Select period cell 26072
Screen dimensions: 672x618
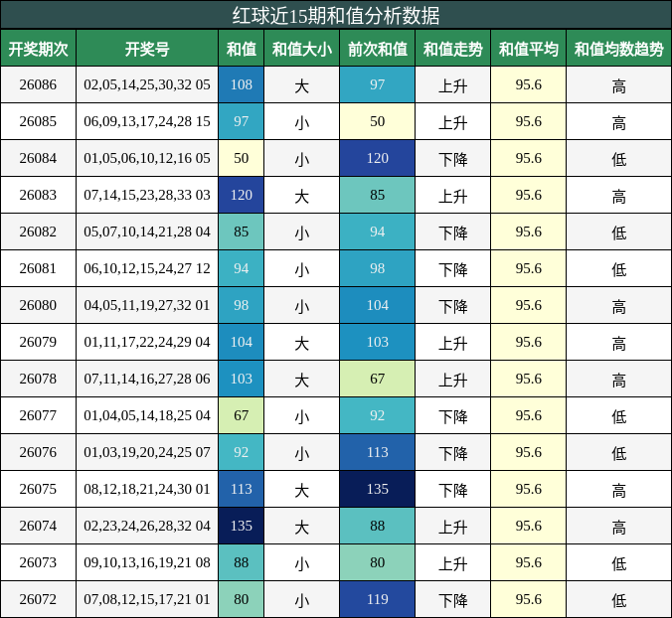coord(38,599)
